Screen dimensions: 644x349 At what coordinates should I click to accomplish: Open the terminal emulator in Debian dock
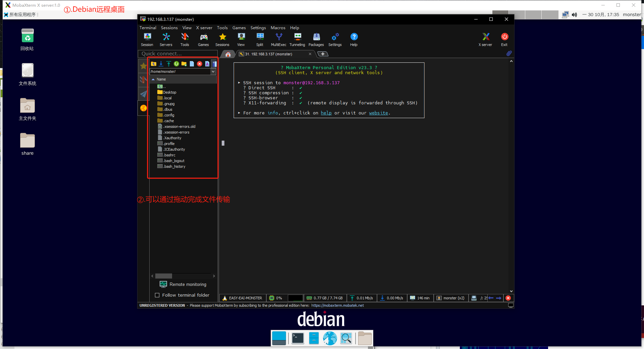pos(298,338)
